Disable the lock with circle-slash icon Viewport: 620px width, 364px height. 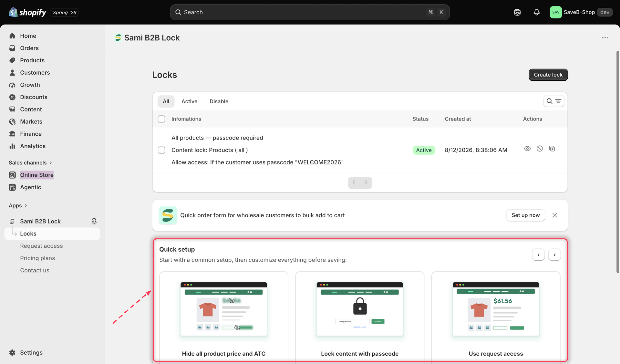tap(540, 149)
